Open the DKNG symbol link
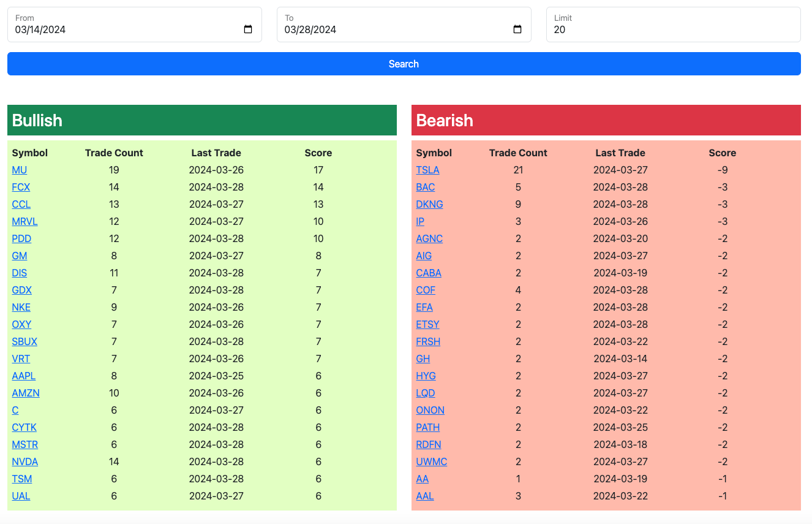This screenshot has width=812, height=524. pos(430,204)
